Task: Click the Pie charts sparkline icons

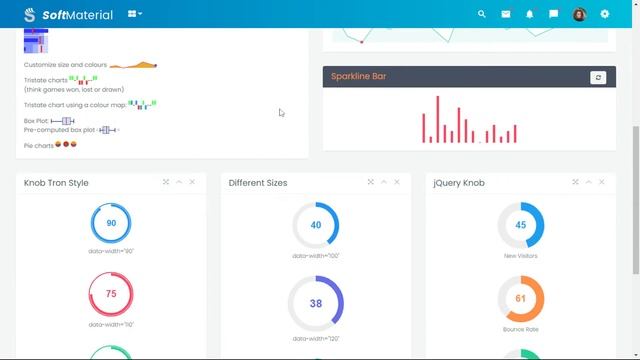Action: (x=66, y=144)
